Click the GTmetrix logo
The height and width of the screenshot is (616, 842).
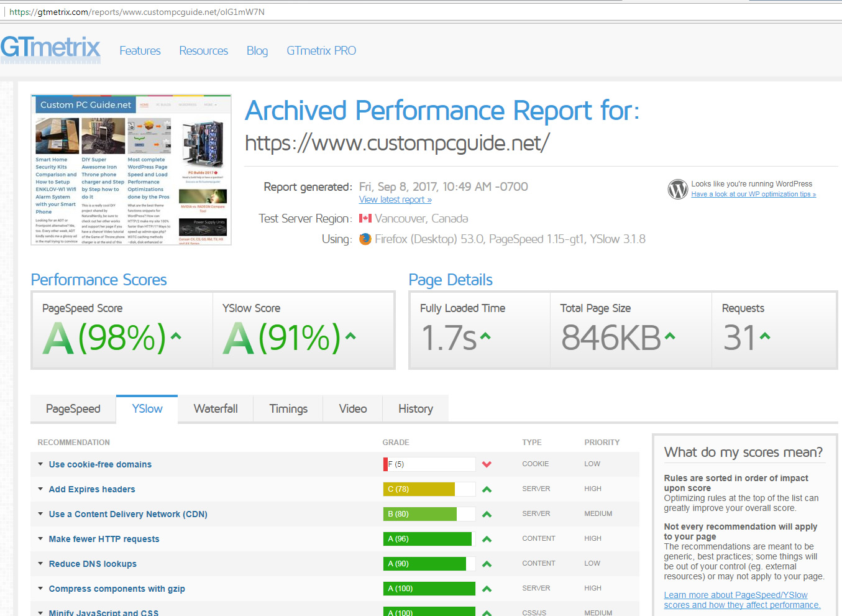pyautogui.click(x=50, y=49)
